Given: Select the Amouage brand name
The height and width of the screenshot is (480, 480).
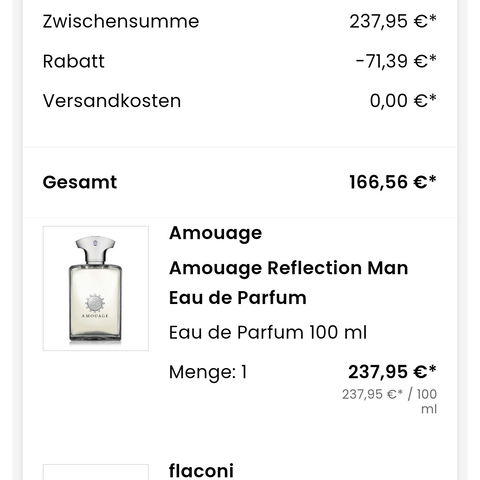Looking at the screenshot, I should pos(215,233).
